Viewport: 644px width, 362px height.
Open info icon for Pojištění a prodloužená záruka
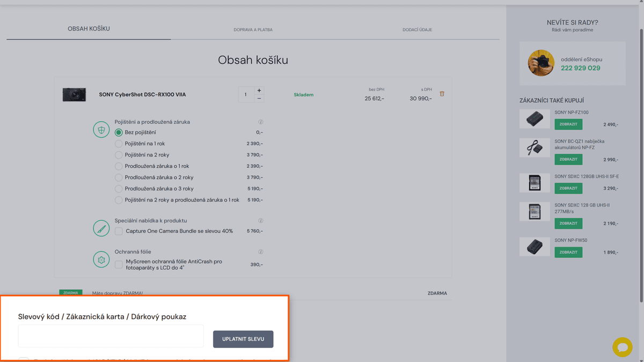pyautogui.click(x=261, y=122)
